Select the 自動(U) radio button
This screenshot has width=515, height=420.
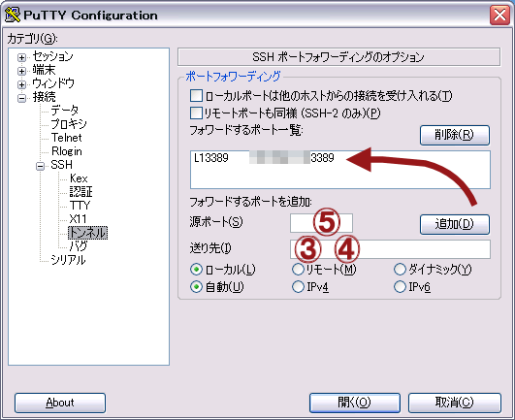196,287
